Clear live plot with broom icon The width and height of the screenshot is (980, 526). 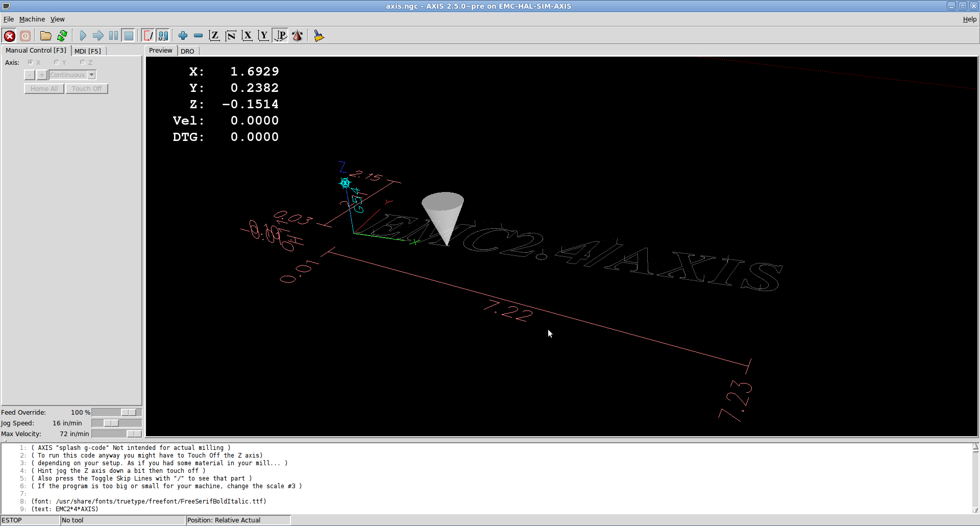tap(318, 36)
